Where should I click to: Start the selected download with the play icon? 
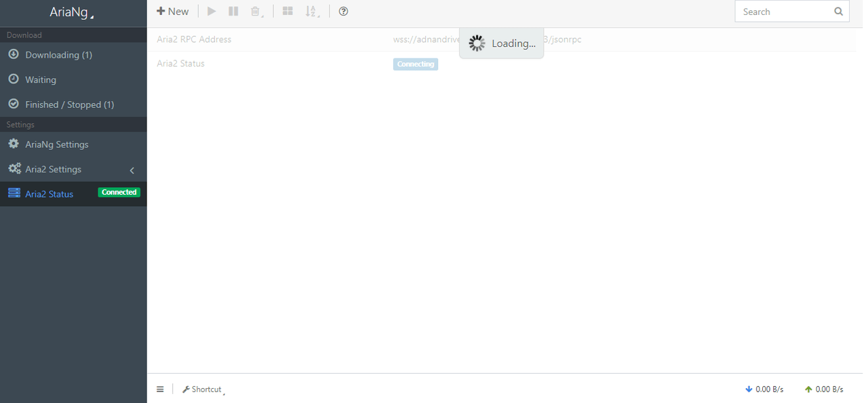pos(211,11)
